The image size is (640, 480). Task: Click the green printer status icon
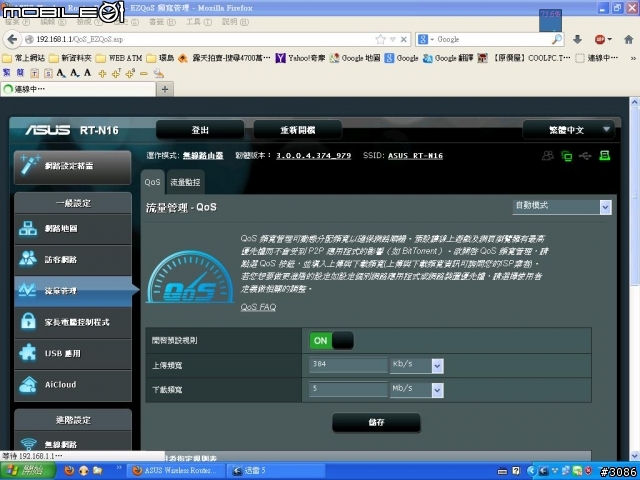(604, 155)
